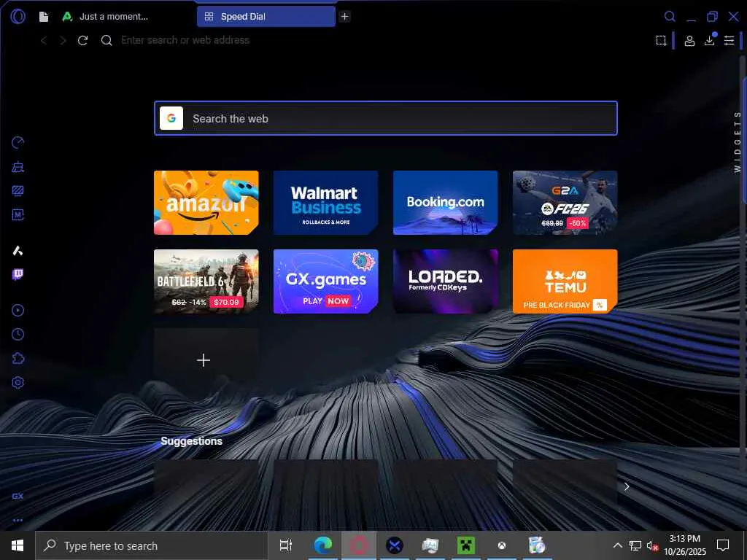The height and width of the screenshot is (560, 747).
Task: Go back with the back arrow
Action: point(44,41)
